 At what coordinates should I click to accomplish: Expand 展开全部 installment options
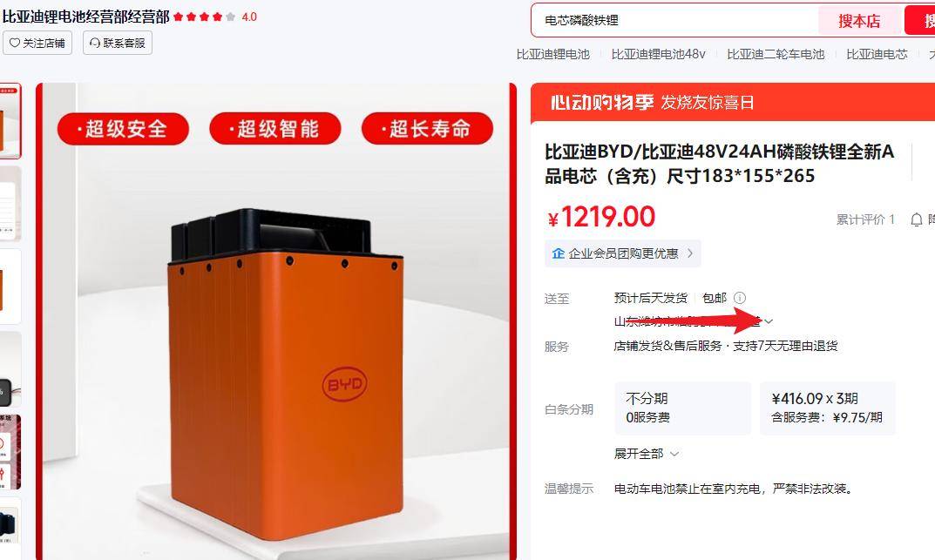click(x=647, y=454)
